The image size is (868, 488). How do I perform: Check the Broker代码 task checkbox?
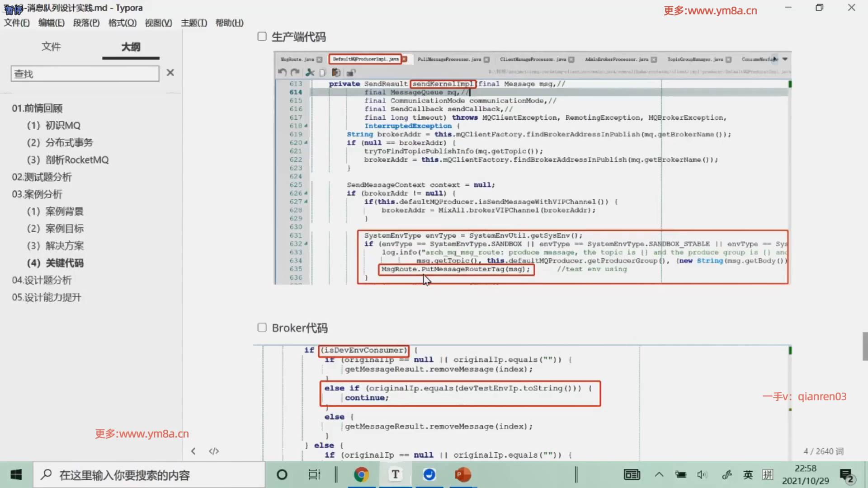point(262,328)
